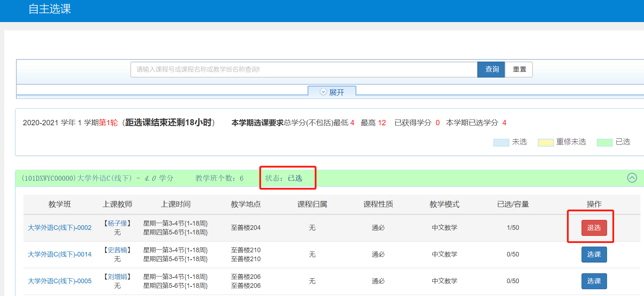Click the yellow 重修未选 legend swatch
Image resolution: width=644 pixels, height=296 pixels.
546,142
